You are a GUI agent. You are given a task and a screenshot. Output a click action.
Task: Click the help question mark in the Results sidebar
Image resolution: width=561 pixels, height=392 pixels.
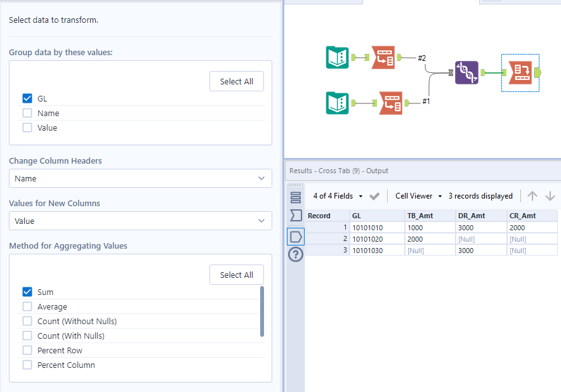(295, 254)
